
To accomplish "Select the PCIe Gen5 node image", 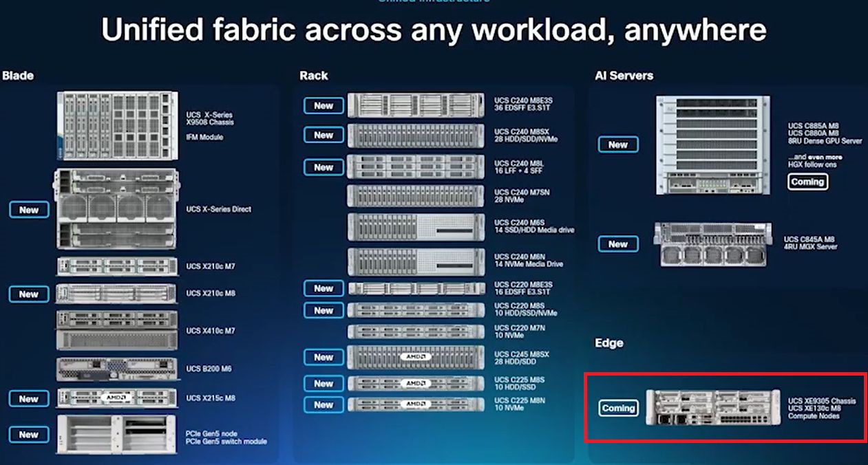I will coord(117,435).
